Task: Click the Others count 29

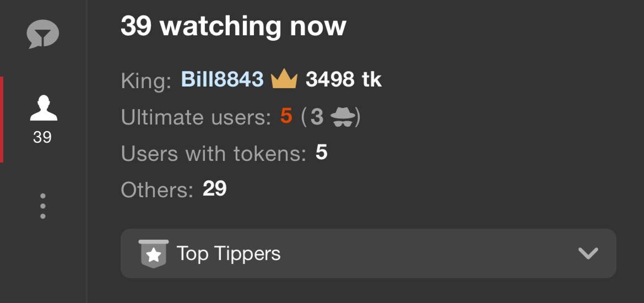Action: point(214,189)
